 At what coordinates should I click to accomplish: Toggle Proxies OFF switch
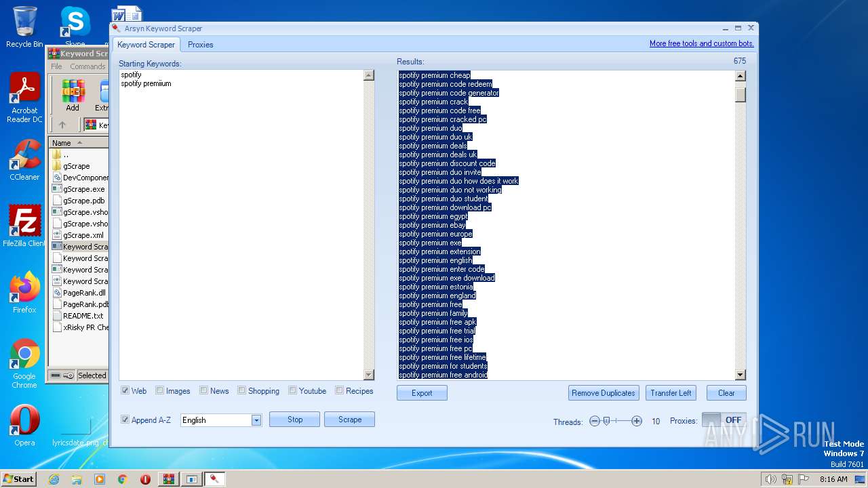(x=724, y=420)
